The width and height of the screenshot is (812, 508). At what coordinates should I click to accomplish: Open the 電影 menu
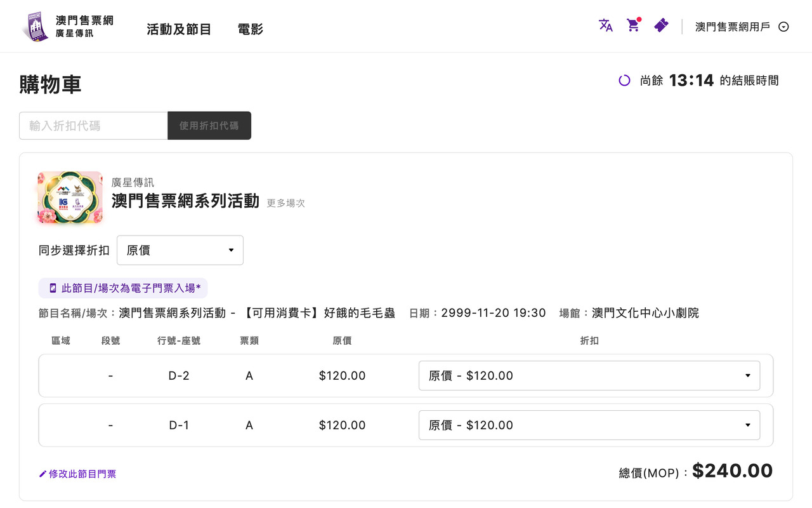(251, 29)
